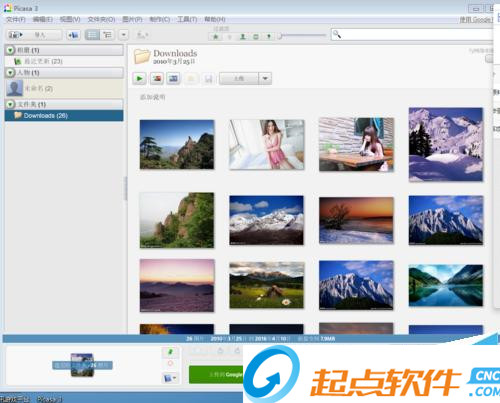
Task: Play slideshow with green play button
Action: point(139,79)
